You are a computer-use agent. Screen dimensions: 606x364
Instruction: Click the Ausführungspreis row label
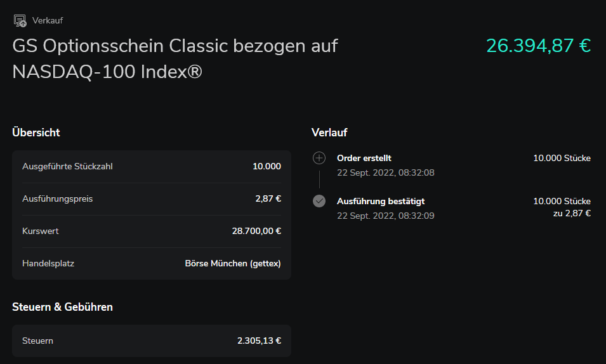(x=57, y=198)
